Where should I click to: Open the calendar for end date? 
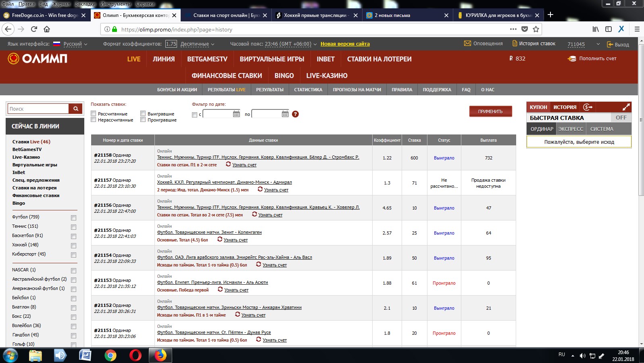[285, 114]
